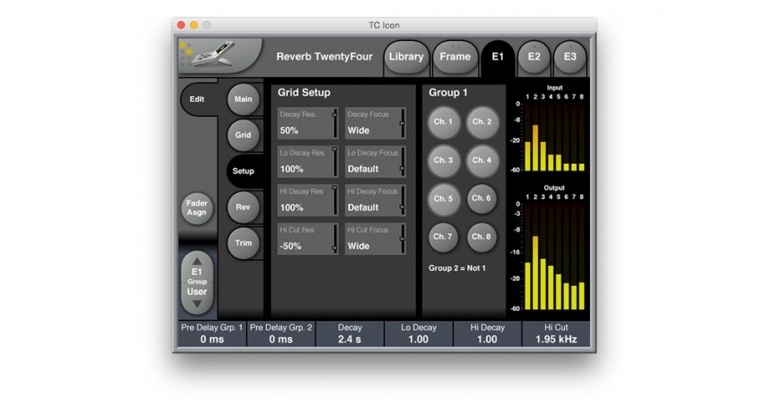Toggle Ch. 3 in Group 1
Viewport: 770px width, 418px height.
(443, 160)
